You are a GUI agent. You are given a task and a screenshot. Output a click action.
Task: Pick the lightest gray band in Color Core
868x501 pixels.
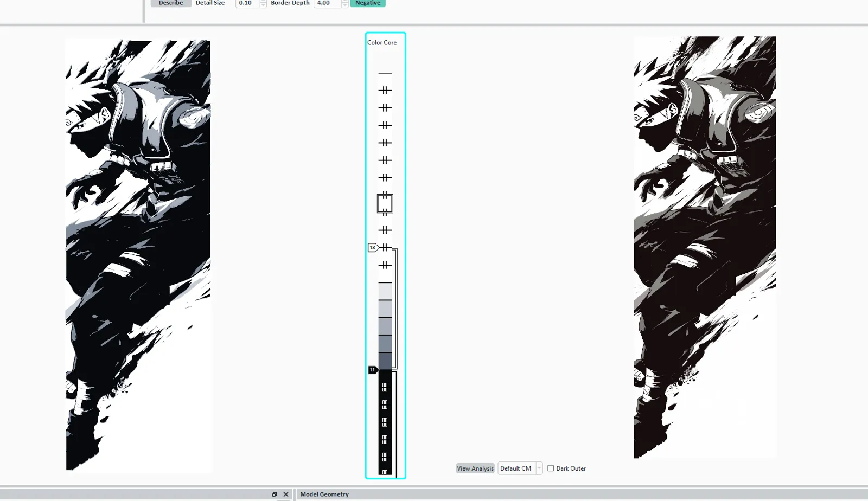click(x=385, y=291)
